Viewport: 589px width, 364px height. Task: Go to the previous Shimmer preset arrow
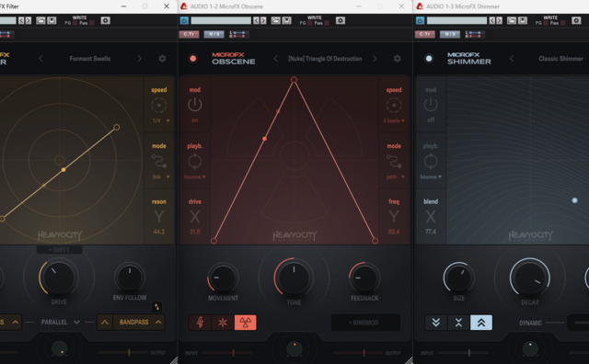[x=512, y=59]
